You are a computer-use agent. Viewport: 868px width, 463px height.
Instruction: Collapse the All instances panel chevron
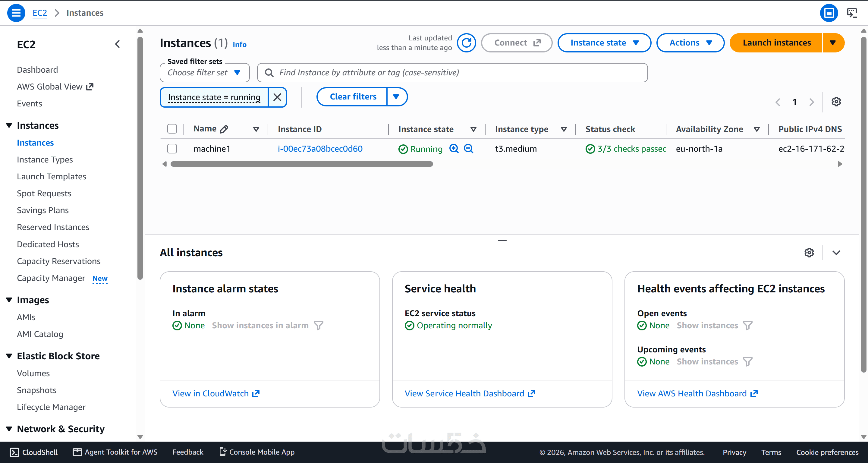pyautogui.click(x=836, y=253)
